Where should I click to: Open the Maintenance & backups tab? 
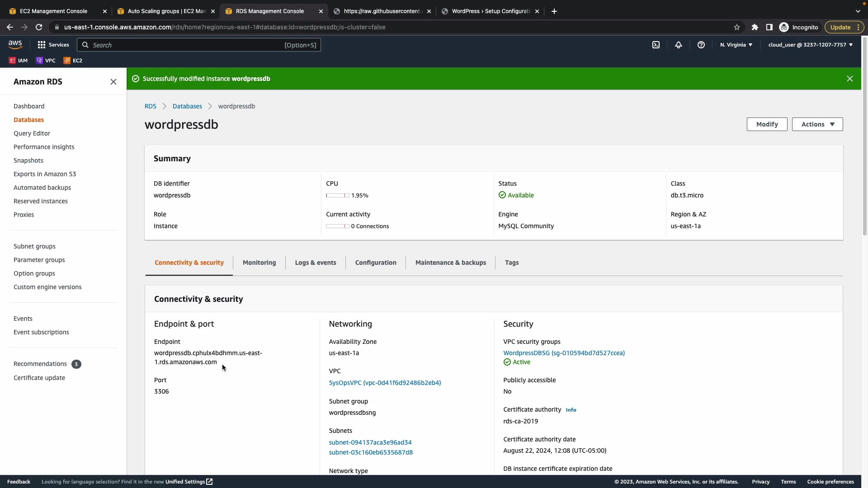click(x=450, y=263)
